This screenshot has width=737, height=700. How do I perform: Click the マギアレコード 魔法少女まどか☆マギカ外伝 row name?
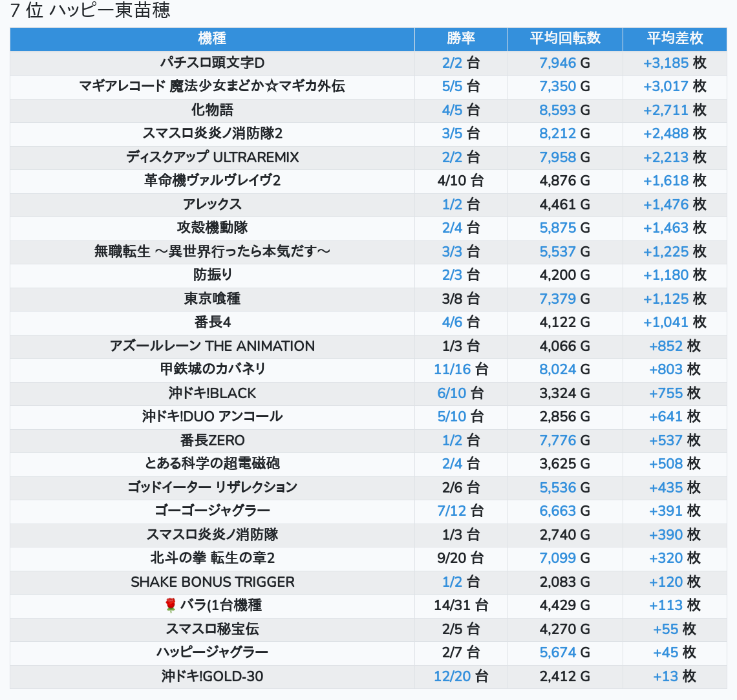tap(212, 86)
